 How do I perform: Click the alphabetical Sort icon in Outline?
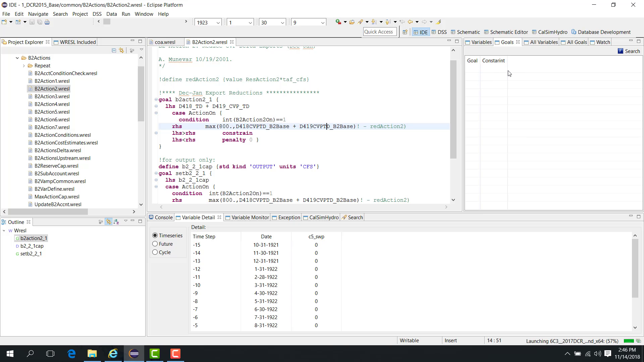click(116, 222)
